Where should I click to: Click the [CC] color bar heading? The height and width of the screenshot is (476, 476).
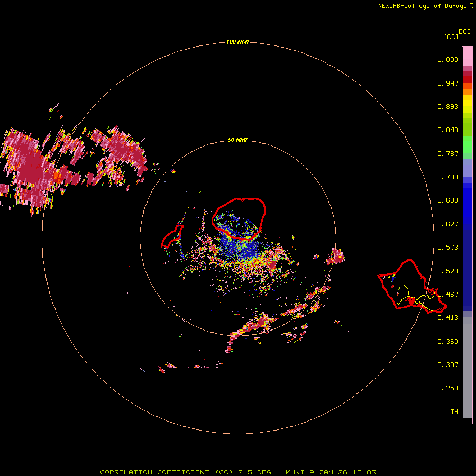[452, 36]
